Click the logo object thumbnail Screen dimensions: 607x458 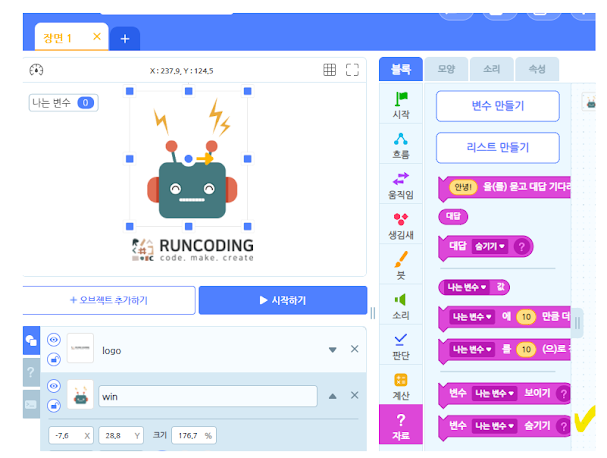80,348
